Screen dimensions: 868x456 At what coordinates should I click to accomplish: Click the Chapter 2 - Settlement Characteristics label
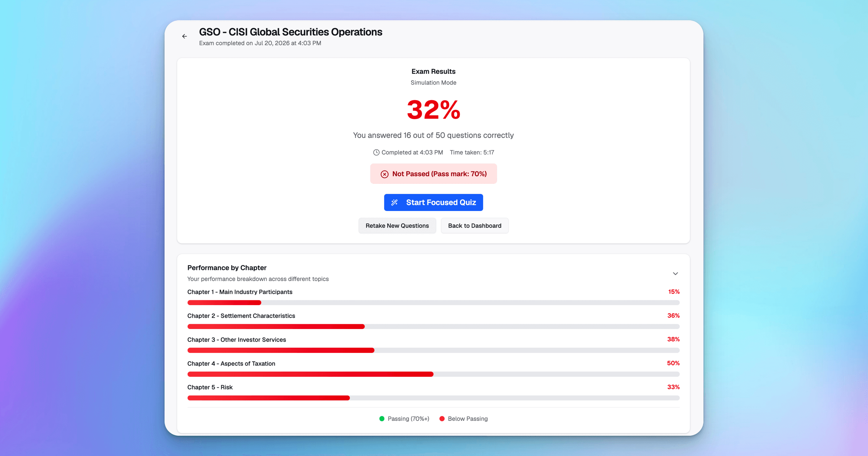click(x=241, y=316)
